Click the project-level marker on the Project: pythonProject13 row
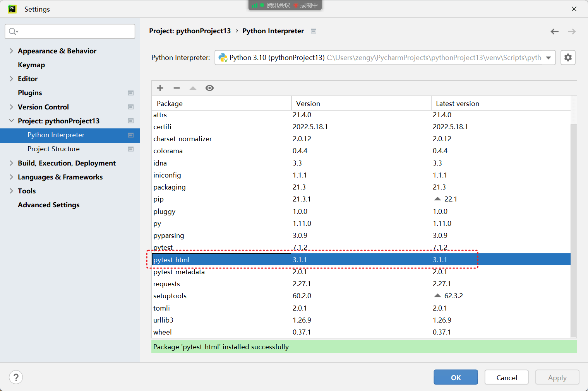 (x=131, y=121)
